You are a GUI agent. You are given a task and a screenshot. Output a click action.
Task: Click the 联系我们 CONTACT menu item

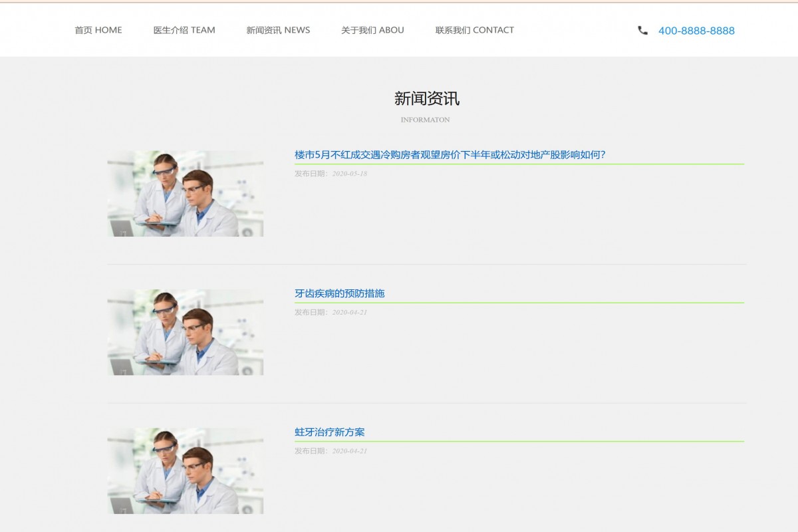coord(474,30)
